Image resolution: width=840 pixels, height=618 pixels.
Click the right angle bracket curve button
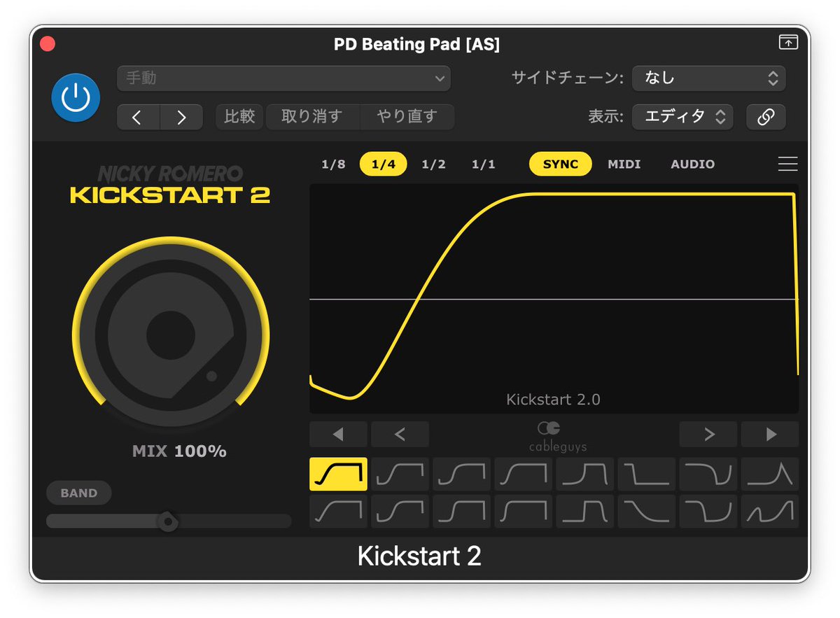click(708, 435)
